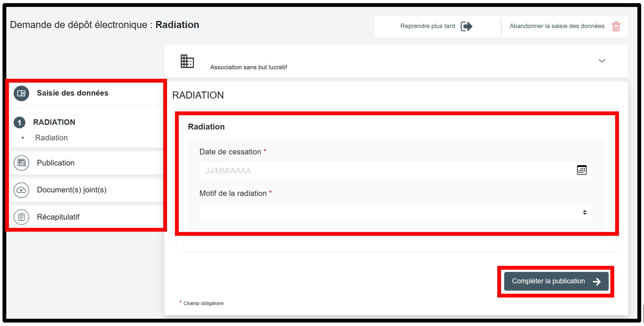Select the Récapitulatif step label
Image resolution: width=644 pixels, height=326 pixels.
click(x=58, y=217)
